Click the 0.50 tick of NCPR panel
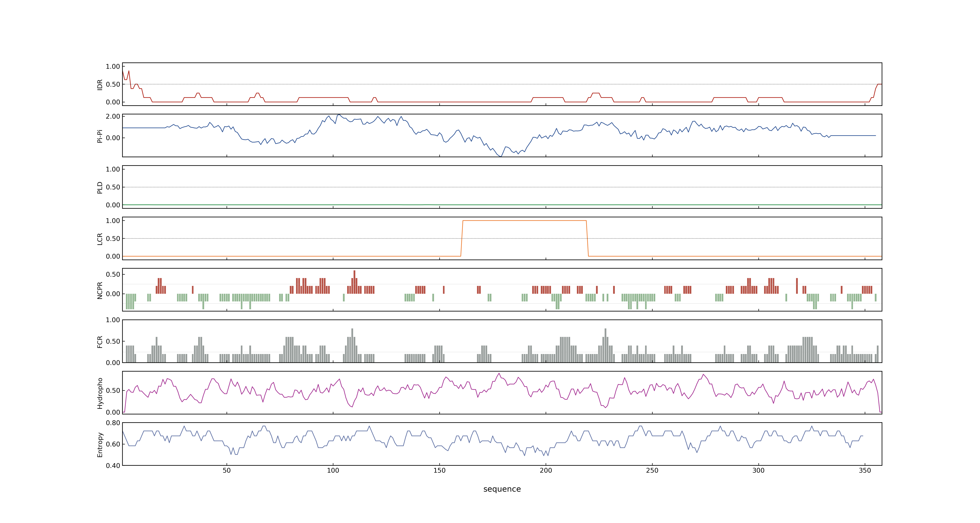The height and width of the screenshot is (523, 980). (x=113, y=274)
